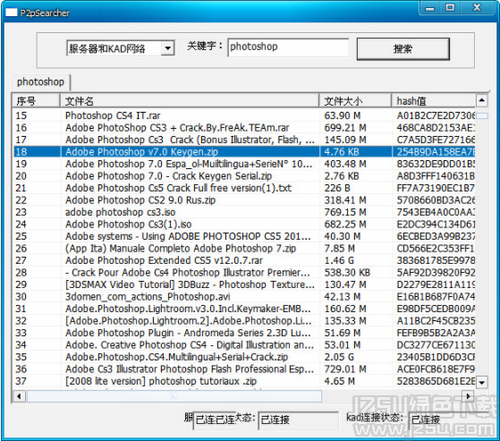The image size is (500, 441).
Task: Select [Adobe.Photoshop.Lightroom.2] row
Action: point(244,321)
